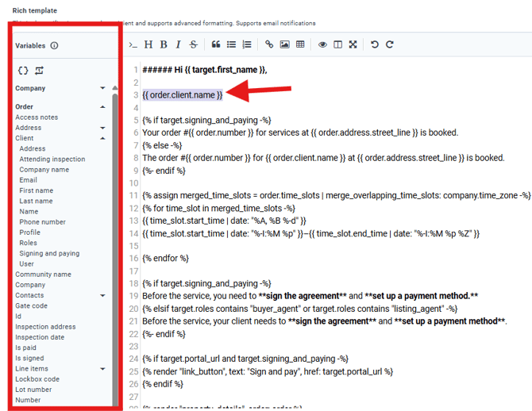Toggle the preview eye icon
Screen dimensions: 532x411
[x=322, y=44]
